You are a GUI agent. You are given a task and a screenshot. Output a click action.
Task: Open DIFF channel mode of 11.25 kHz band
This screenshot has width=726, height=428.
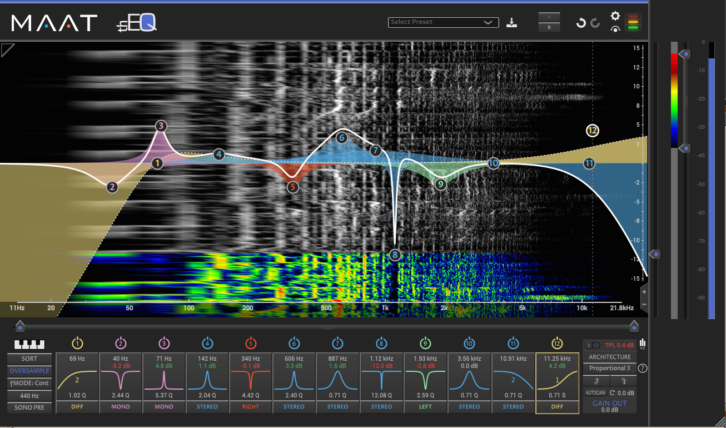tap(557, 407)
